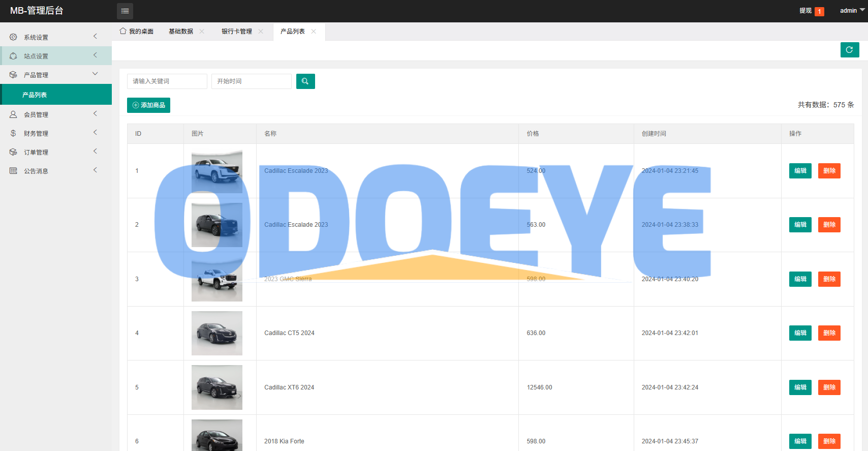Click the orange 提现 notification badge
This screenshot has height=451, width=868.
click(x=819, y=11)
